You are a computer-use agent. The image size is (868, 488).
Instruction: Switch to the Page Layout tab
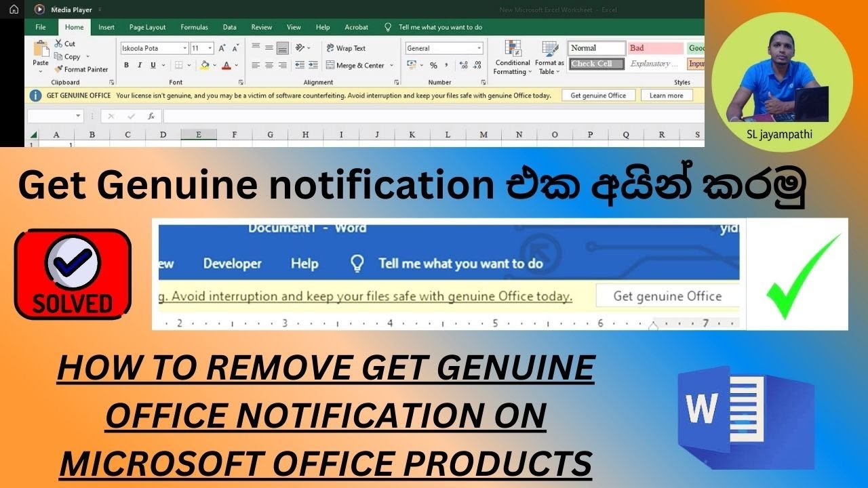[x=147, y=27]
